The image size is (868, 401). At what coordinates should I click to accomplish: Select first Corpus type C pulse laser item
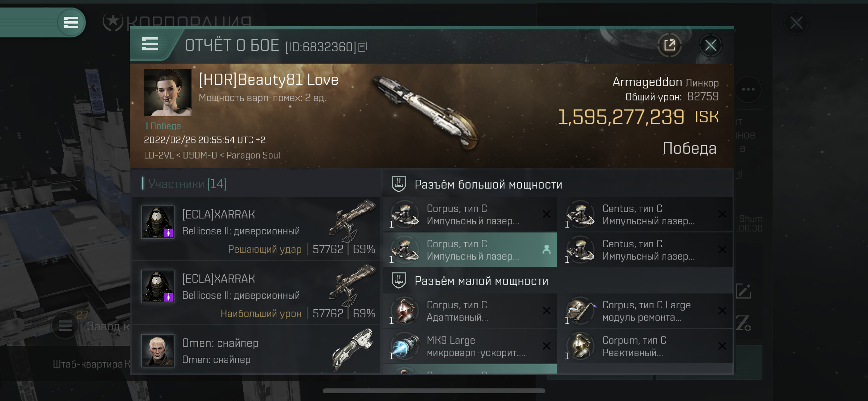pyautogui.click(x=470, y=215)
